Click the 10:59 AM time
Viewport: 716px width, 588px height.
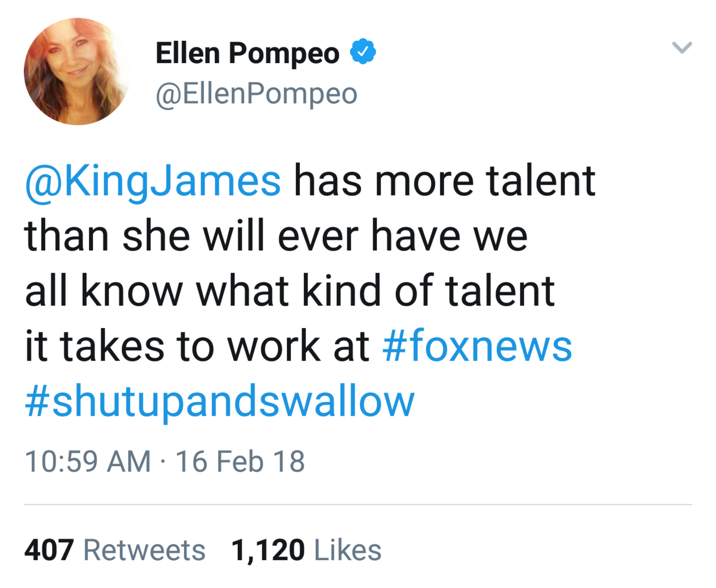[x=88, y=462]
